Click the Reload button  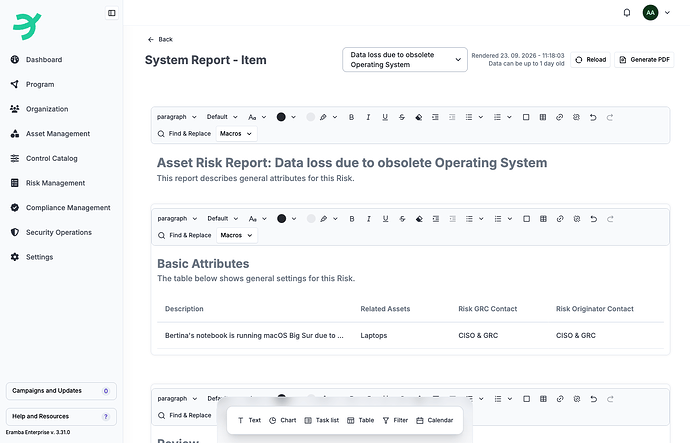pos(591,59)
